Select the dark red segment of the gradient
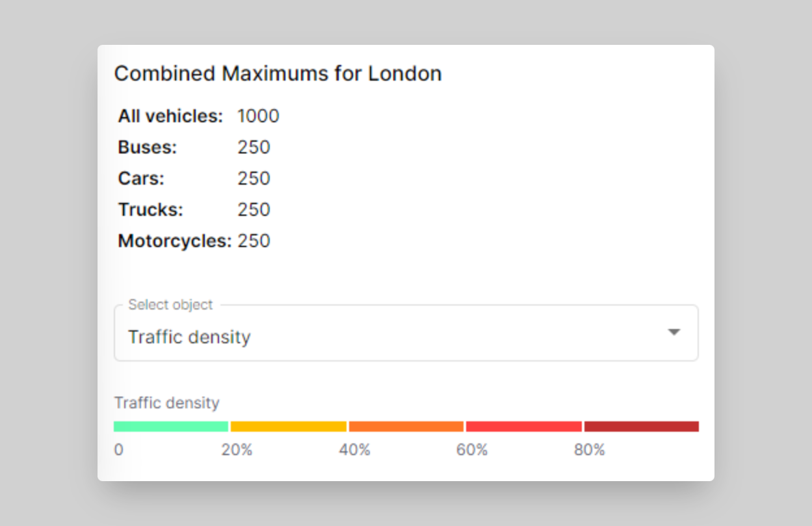This screenshot has width=812, height=526. click(x=642, y=426)
